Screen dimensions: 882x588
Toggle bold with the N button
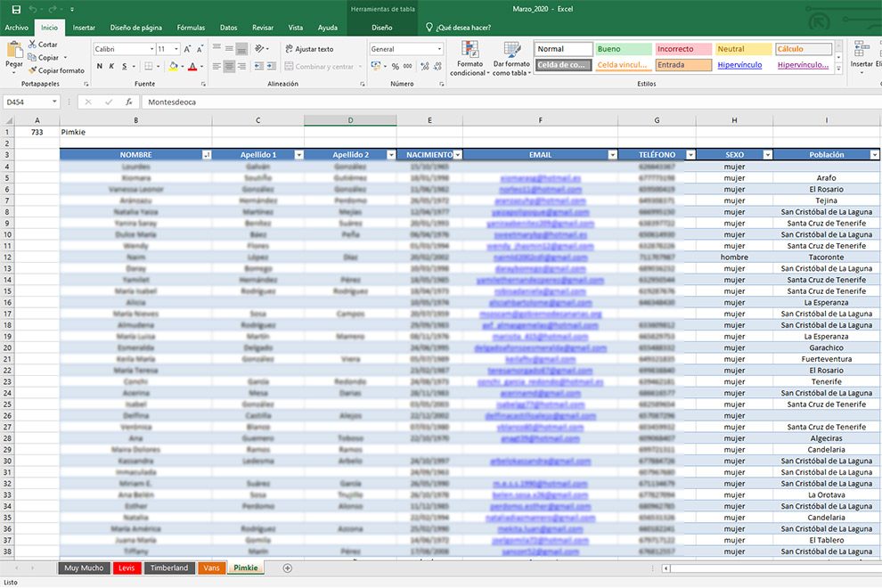[x=98, y=67]
